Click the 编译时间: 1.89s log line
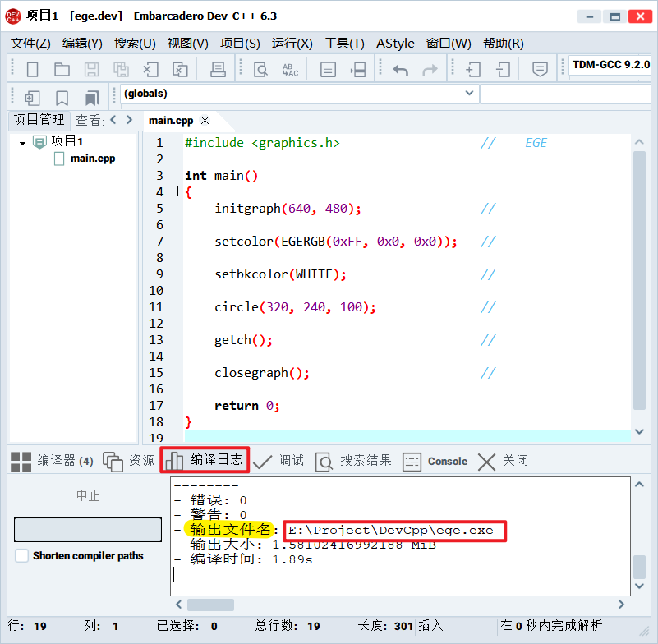658x644 pixels. coord(243,559)
